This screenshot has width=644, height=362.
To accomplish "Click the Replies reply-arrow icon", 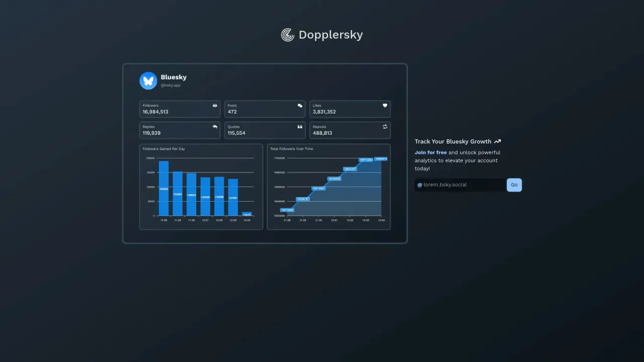I will 215,126.
